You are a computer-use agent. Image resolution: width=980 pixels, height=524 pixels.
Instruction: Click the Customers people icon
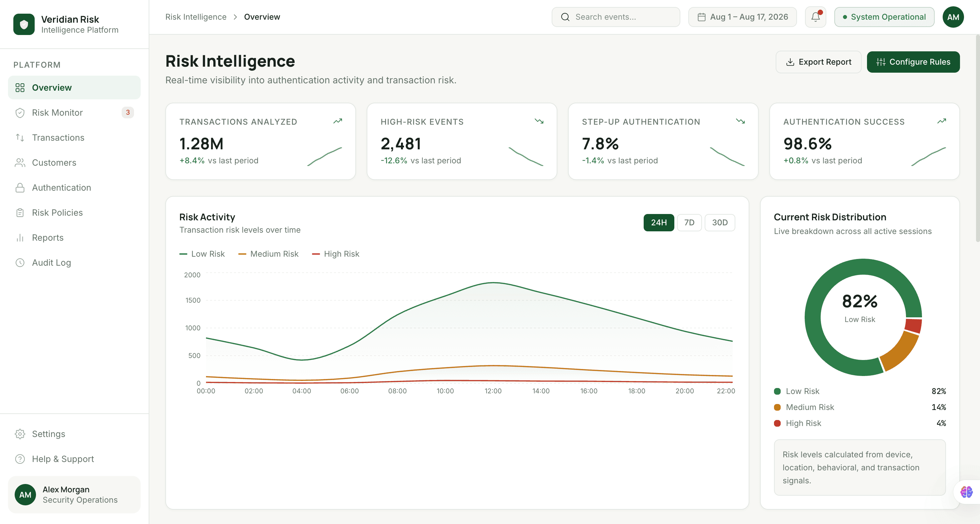click(x=20, y=163)
